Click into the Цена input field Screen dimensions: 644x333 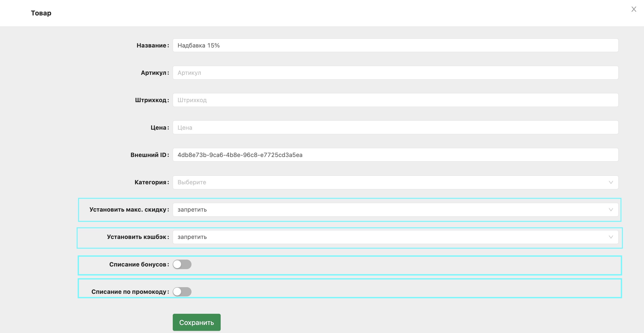click(396, 127)
